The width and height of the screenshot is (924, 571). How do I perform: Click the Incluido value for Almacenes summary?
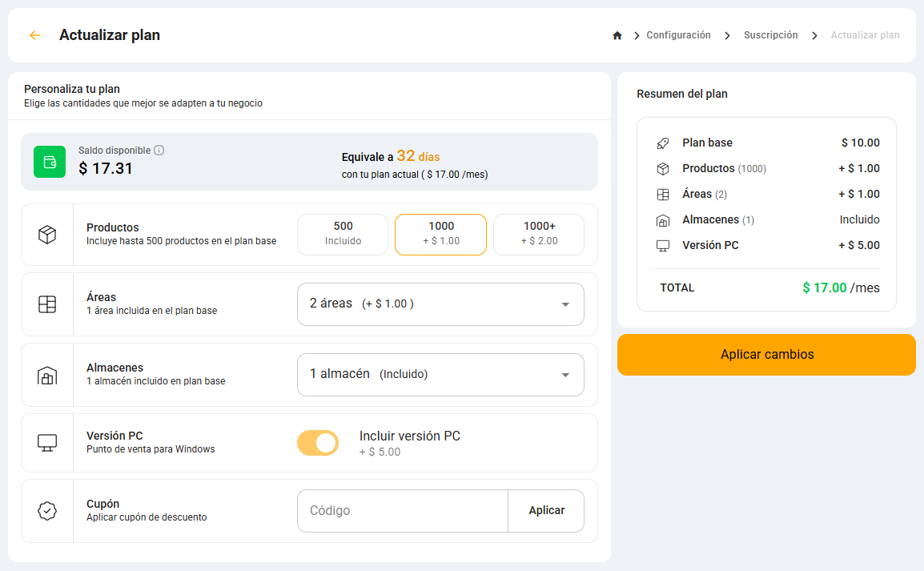coord(860,219)
